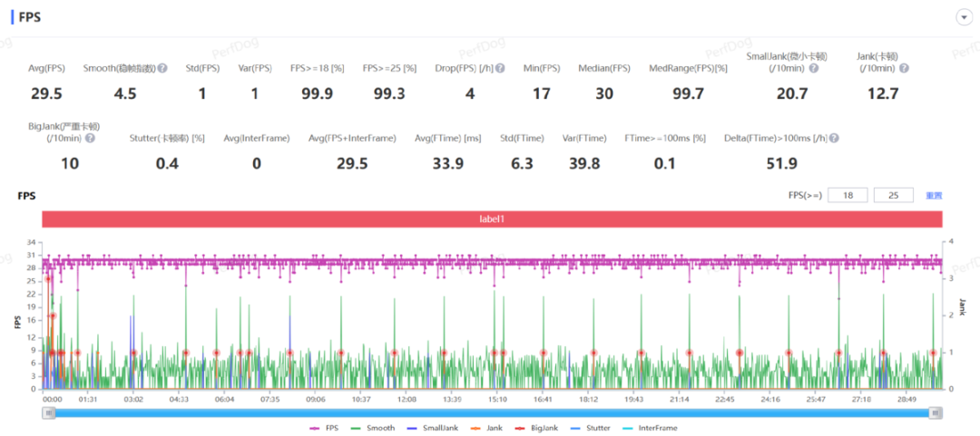This screenshot has height=436, width=980.
Task: Open help icon for Jank (/10min)
Action: [904, 68]
